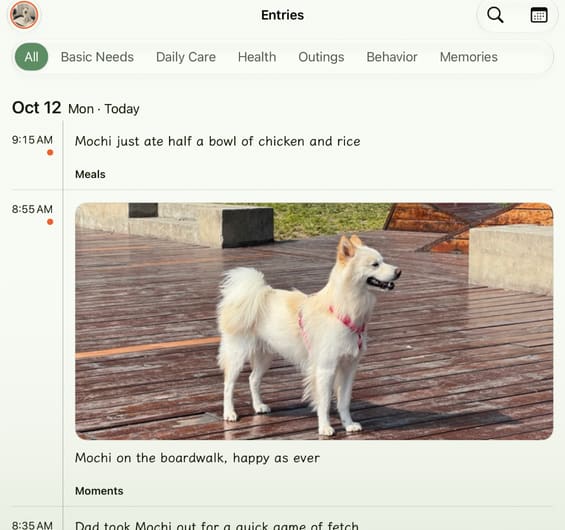Open the calendar view icon
The image size is (565, 530).
point(539,15)
